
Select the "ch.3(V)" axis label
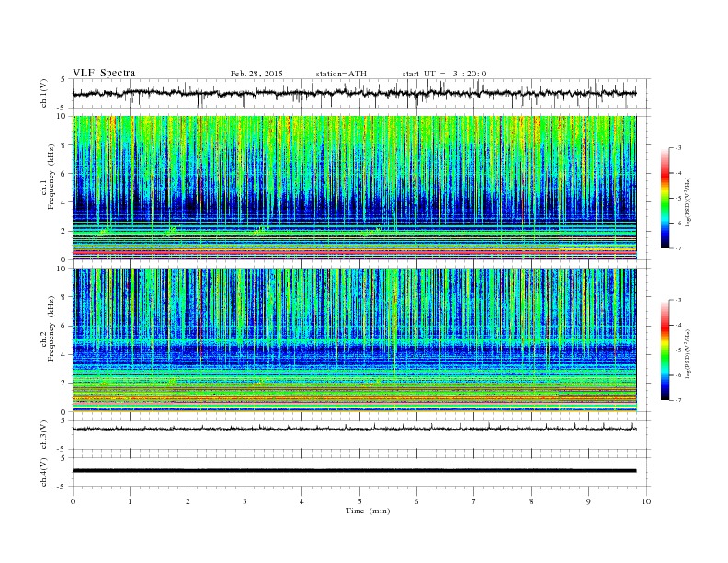click(x=43, y=435)
